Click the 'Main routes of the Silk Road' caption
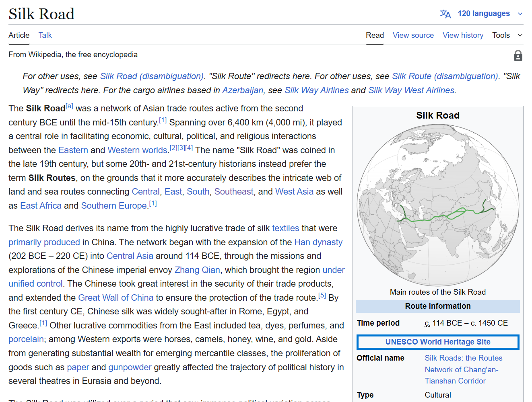 438,292
